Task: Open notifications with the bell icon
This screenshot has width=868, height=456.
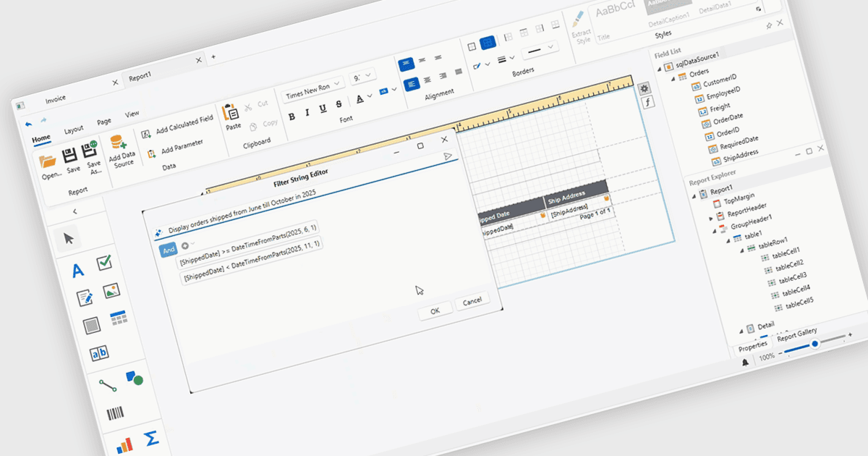Action: tap(746, 363)
